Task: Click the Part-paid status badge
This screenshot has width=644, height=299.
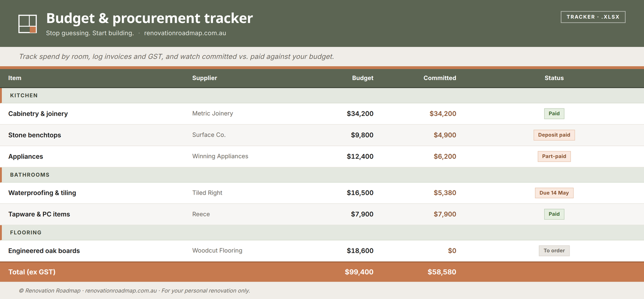Action: 554,156
